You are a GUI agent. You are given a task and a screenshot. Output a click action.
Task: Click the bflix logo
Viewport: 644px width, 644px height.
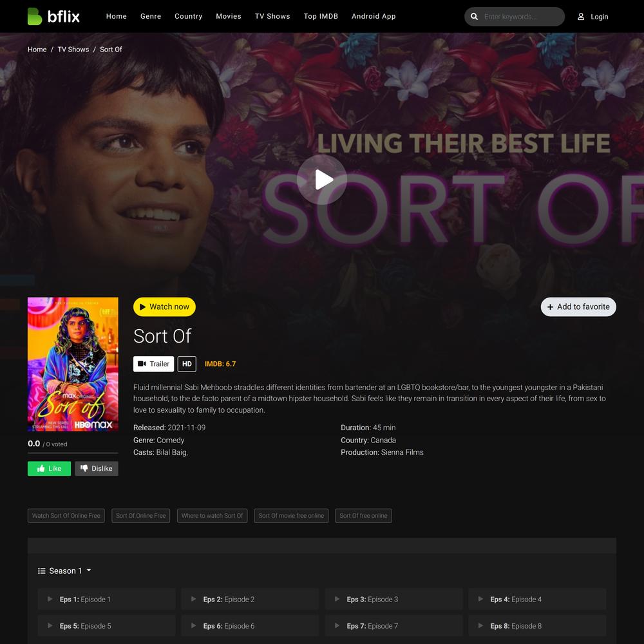(x=53, y=17)
